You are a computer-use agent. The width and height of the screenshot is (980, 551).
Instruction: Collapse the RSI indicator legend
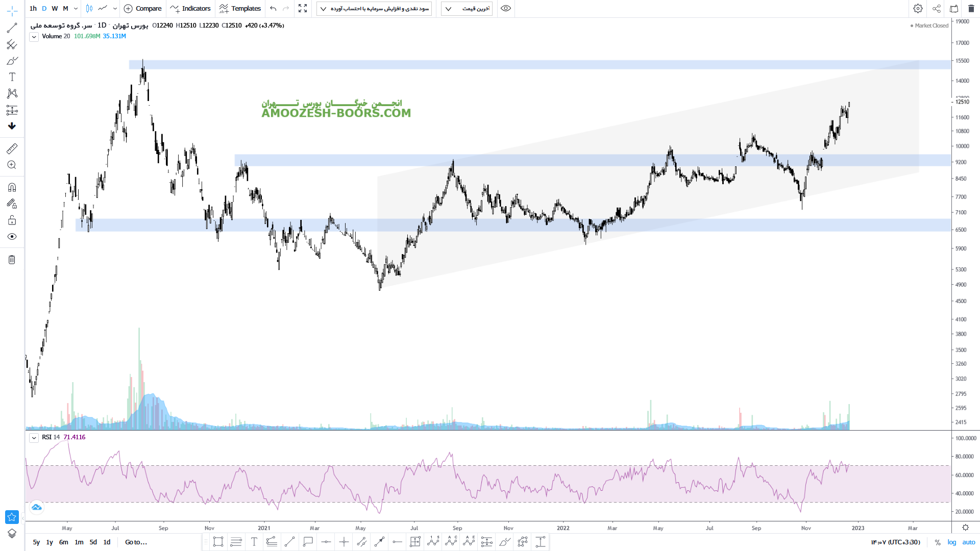point(34,438)
